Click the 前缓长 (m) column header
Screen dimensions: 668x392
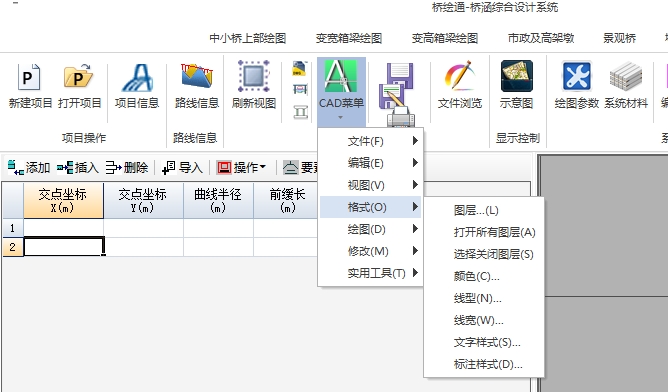tap(286, 201)
